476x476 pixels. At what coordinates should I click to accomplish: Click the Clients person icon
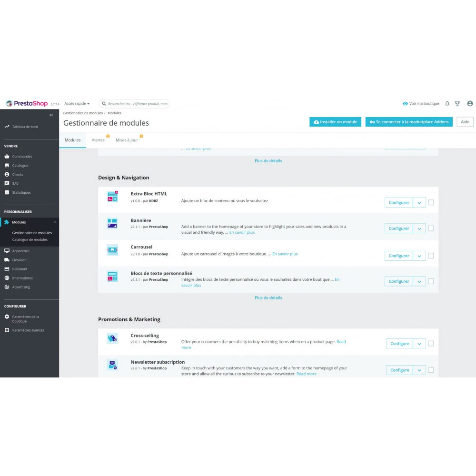tap(7, 174)
